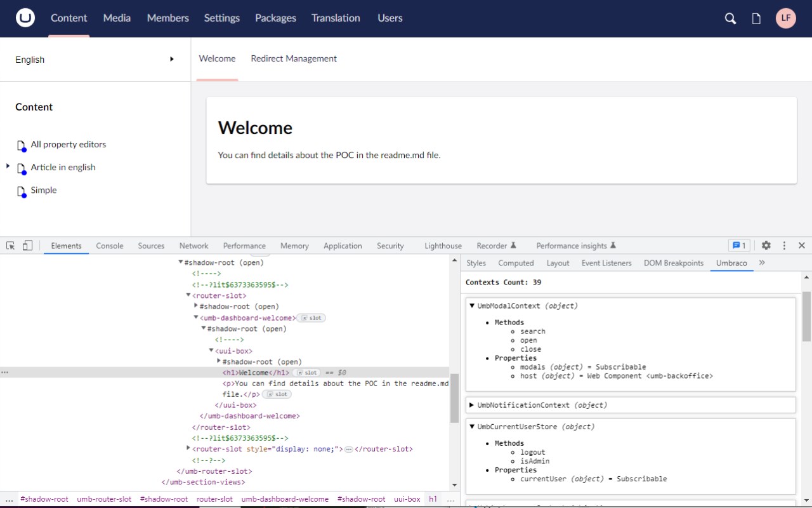Click the Umbraco sidebar vertical scrollbar
The image size is (812, 508).
pos(806,316)
